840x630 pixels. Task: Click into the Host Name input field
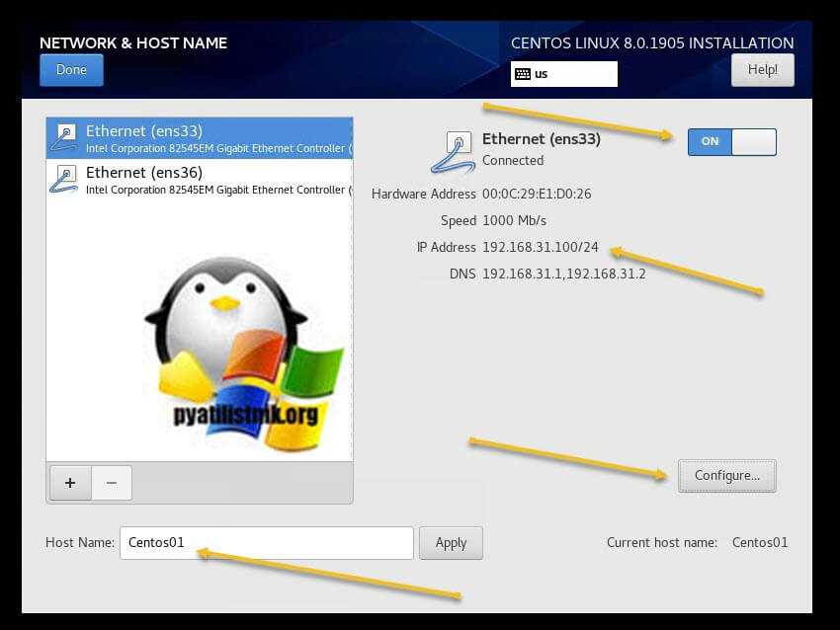coord(266,543)
